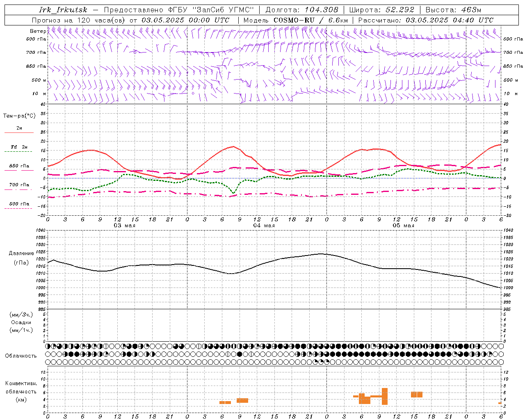Image resolution: width=525 pixels, height=420 pixels.
Task: Click the 05 мая date label
Action: [x=403, y=226]
